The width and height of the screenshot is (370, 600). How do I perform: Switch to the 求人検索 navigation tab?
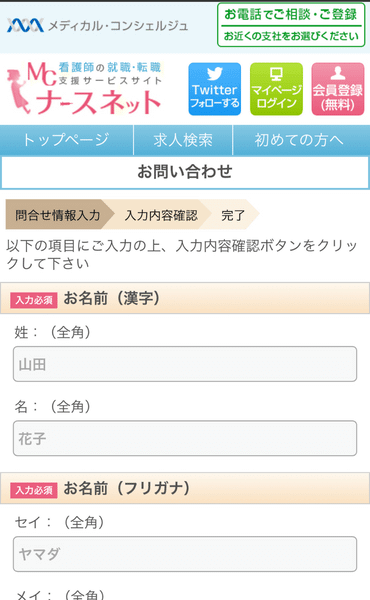[x=183, y=140]
